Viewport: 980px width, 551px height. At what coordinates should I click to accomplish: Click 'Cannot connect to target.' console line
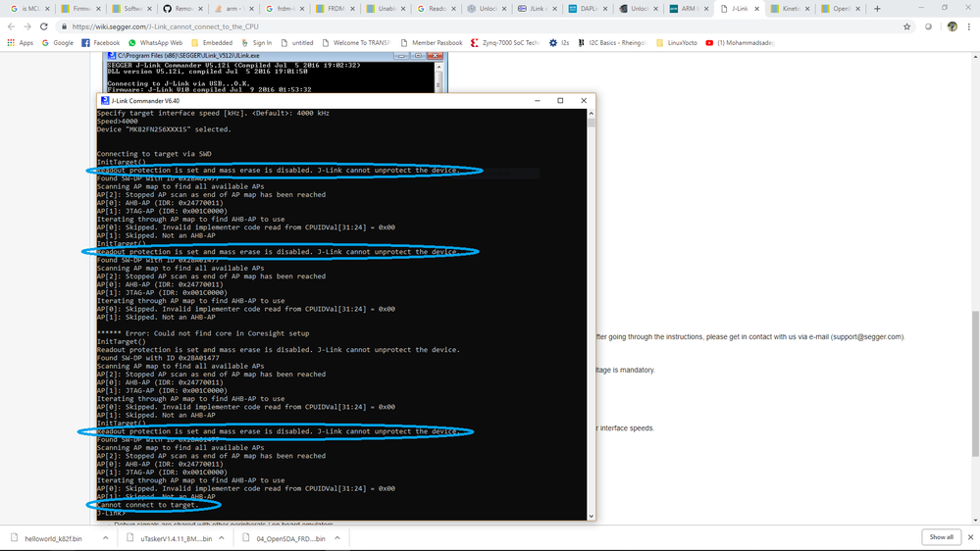point(147,505)
